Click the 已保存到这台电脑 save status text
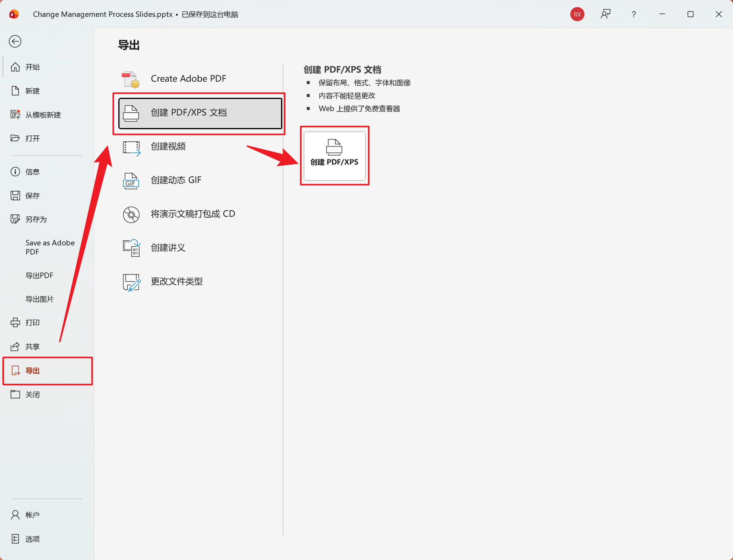Screen dimensions: 733x560 [210, 15]
